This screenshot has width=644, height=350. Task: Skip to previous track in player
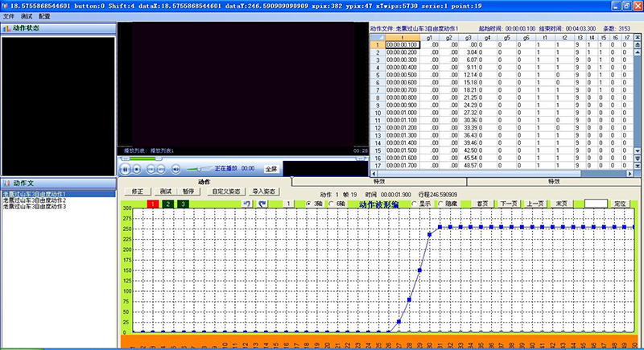pyautogui.click(x=151, y=169)
